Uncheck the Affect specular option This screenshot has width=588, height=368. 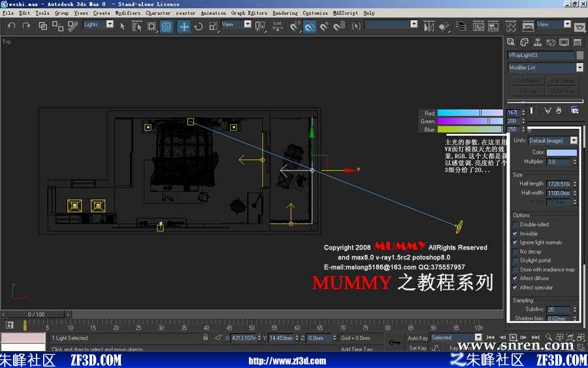click(x=515, y=288)
